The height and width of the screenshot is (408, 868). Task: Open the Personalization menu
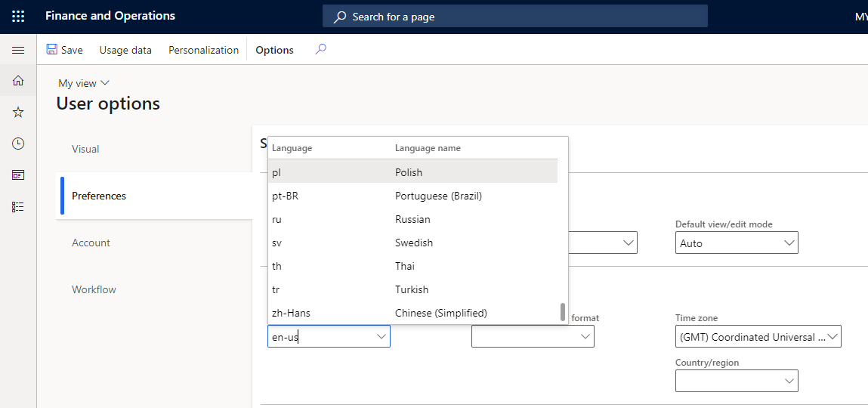(x=204, y=50)
